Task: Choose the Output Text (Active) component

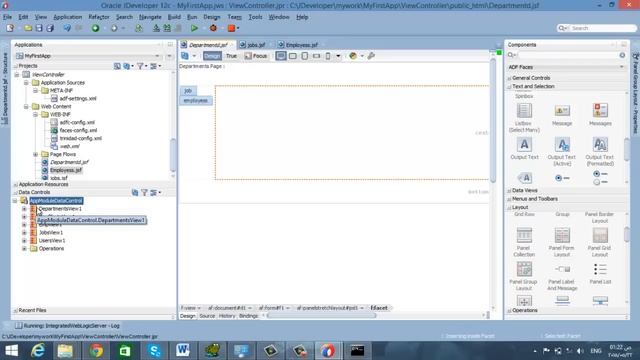Action: pyautogui.click(x=562, y=151)
